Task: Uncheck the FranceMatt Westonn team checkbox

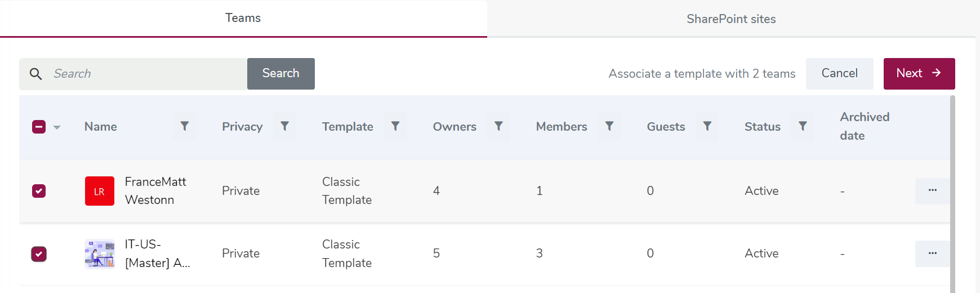Action: pyautogui.click(x=39, y=191)
